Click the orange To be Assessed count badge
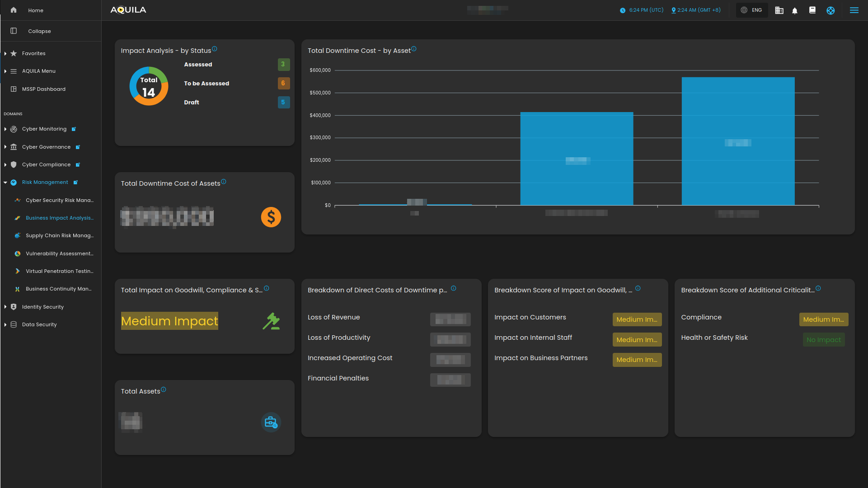 (283, 83)
